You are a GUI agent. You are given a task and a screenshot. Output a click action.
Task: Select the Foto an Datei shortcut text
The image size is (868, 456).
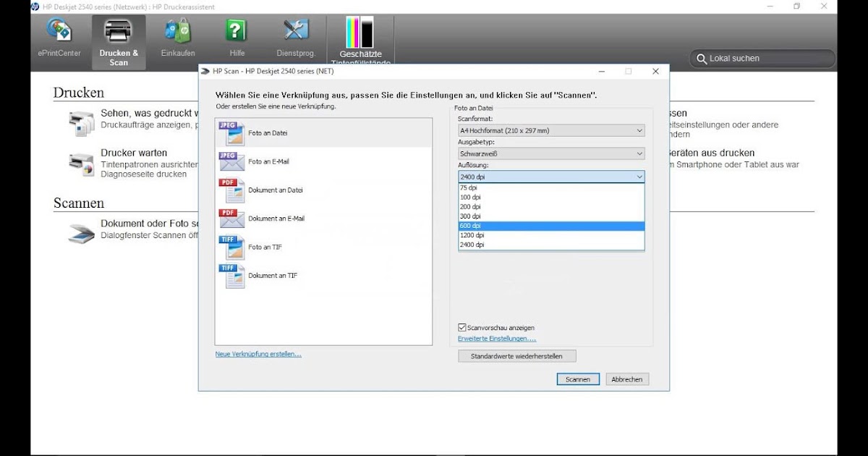coord(268,133)
